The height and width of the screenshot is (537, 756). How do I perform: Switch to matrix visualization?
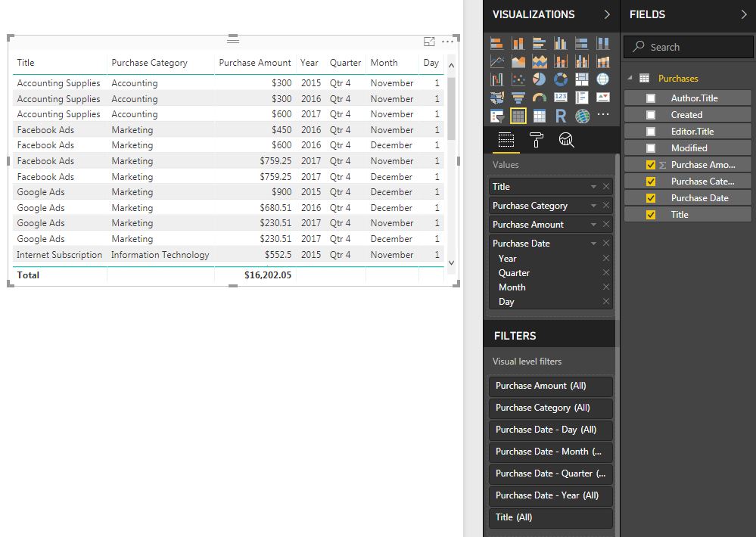540,116
